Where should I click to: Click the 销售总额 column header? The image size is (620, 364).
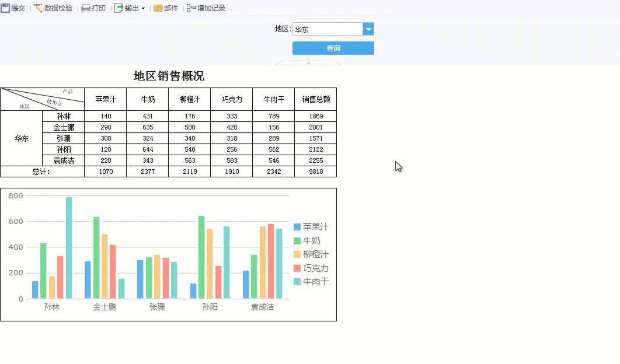coord(315,99)
